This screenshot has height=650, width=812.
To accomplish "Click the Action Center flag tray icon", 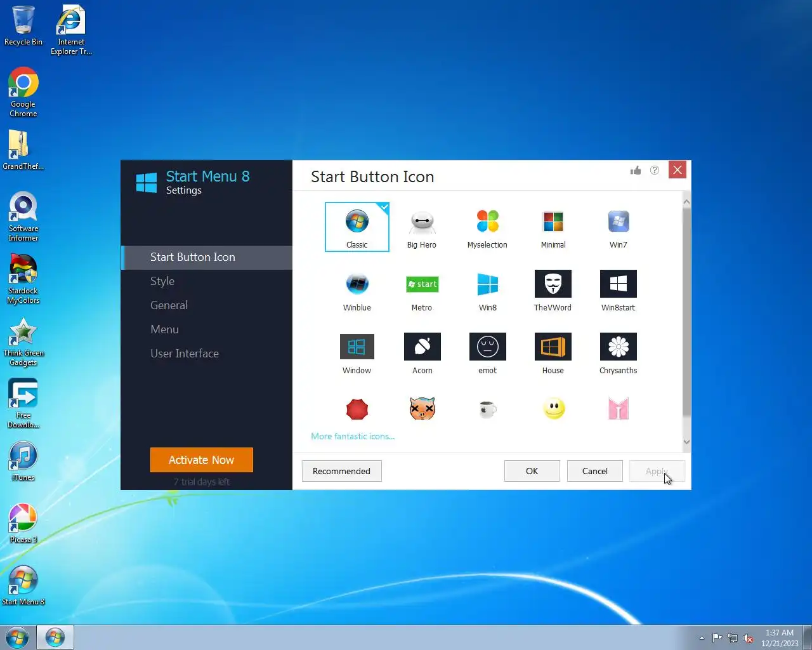I will 717,638.
